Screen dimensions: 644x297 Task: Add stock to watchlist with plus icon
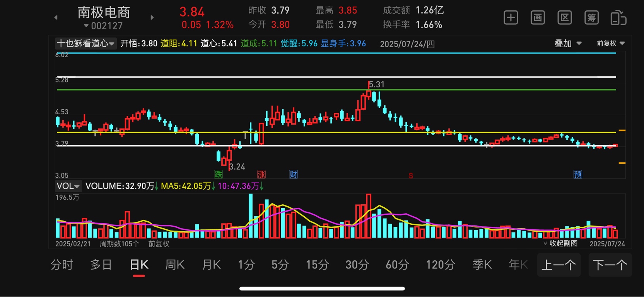(511, 18)
